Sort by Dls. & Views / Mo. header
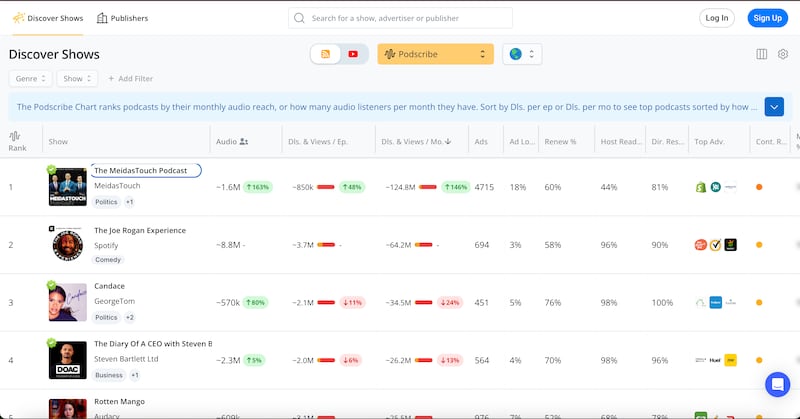Screen dimensions: 800x419 coord(412,141)
